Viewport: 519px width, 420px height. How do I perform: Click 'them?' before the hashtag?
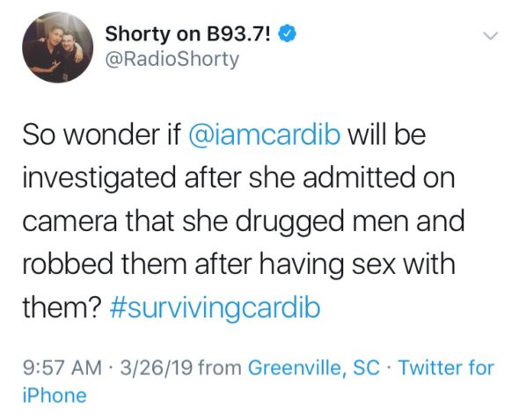[x=62, y=307]
